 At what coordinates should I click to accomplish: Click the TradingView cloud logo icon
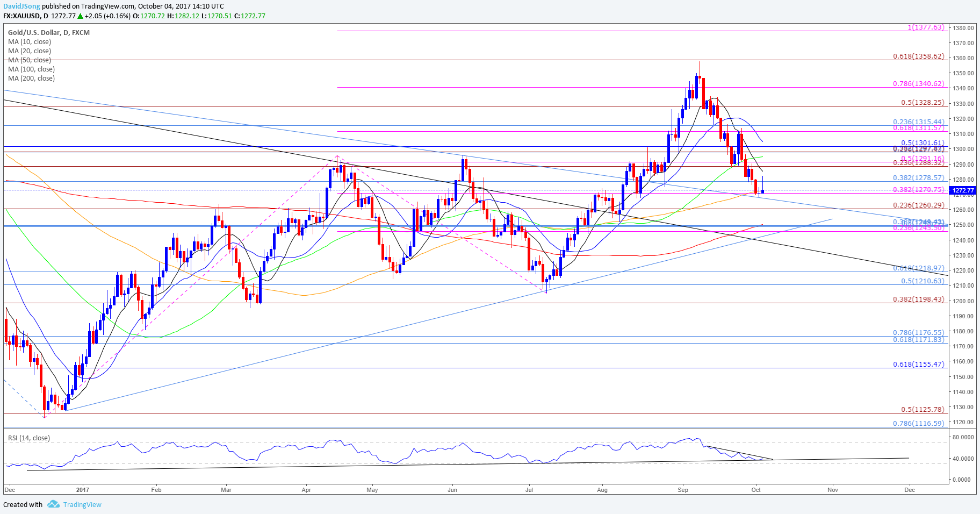coord(53,504)
